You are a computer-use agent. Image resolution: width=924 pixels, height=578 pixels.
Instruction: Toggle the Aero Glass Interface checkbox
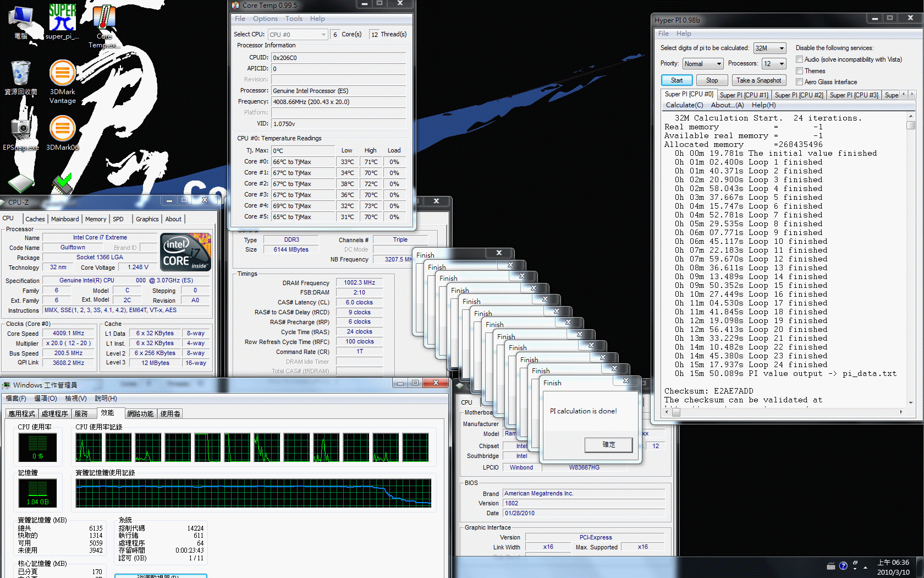[x=800, y=82]
